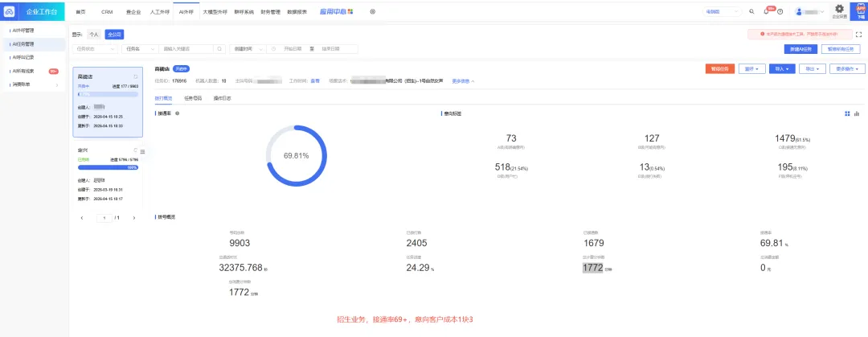Click the refresh icon on the second task card

coord(136,150)
